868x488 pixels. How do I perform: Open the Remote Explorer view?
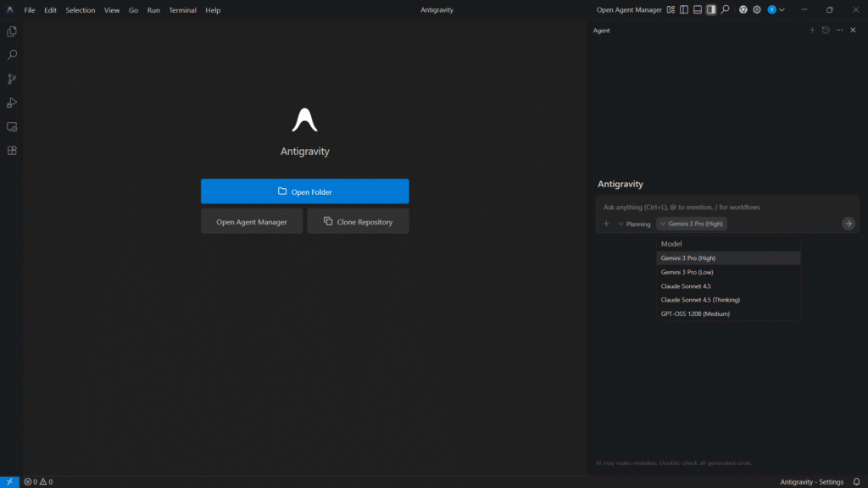[12, 126]
